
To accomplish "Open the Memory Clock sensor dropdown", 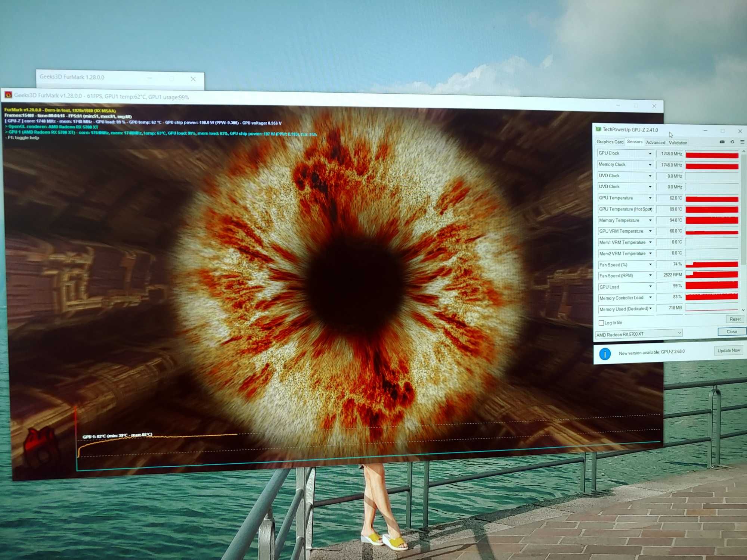I will [650, 165].
